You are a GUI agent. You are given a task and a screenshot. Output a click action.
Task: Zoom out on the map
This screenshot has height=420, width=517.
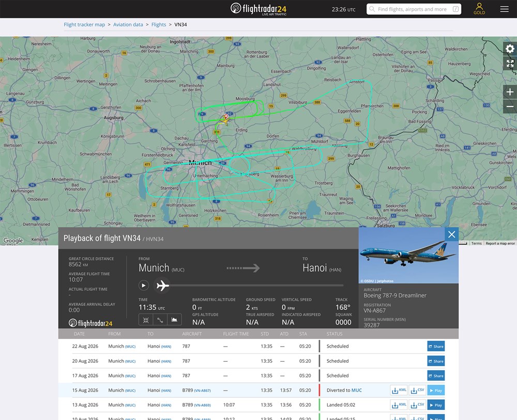[510, 106]
